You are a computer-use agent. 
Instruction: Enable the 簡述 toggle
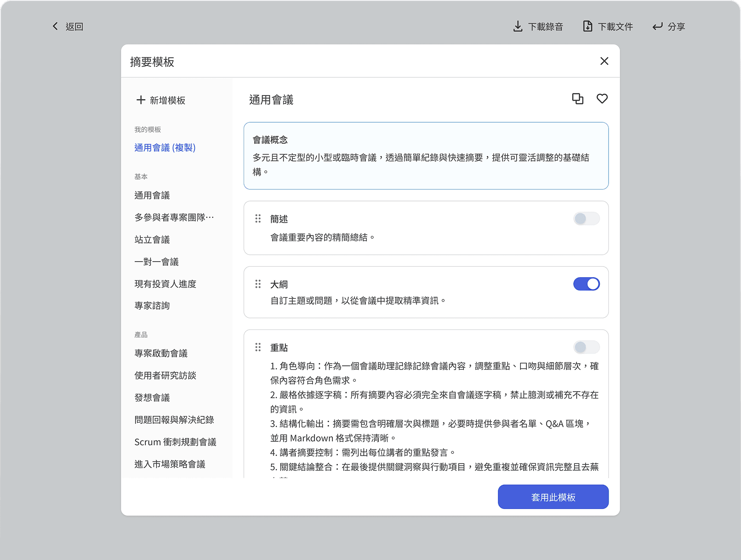[x=586, y=218]
